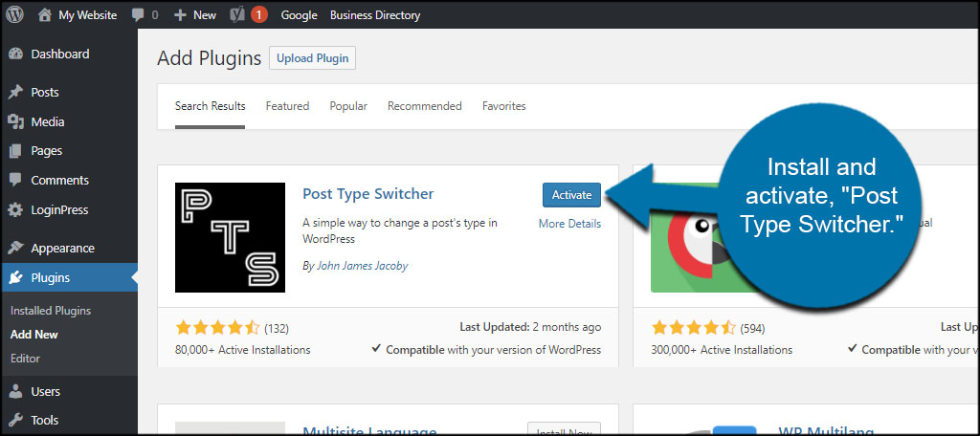Image resolution: width=980 pixels, height=436 pixels.
Task: Switch to the Popular tab
Action: pos(348,106)
